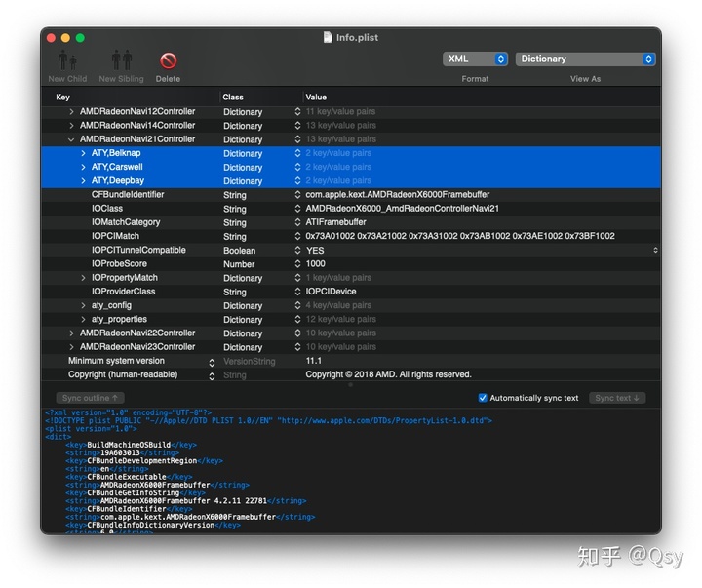Click the Key column header
Image resolution: width=702 pixels, height=588 pixels.
[x=62, y=98]
